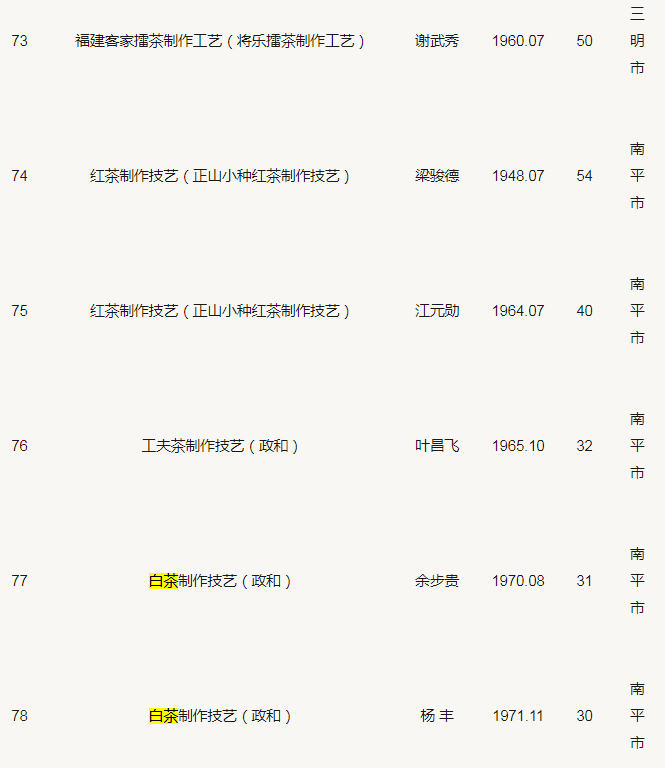
Task: Select the name 余步贵
Action: (x=437, y=581)
